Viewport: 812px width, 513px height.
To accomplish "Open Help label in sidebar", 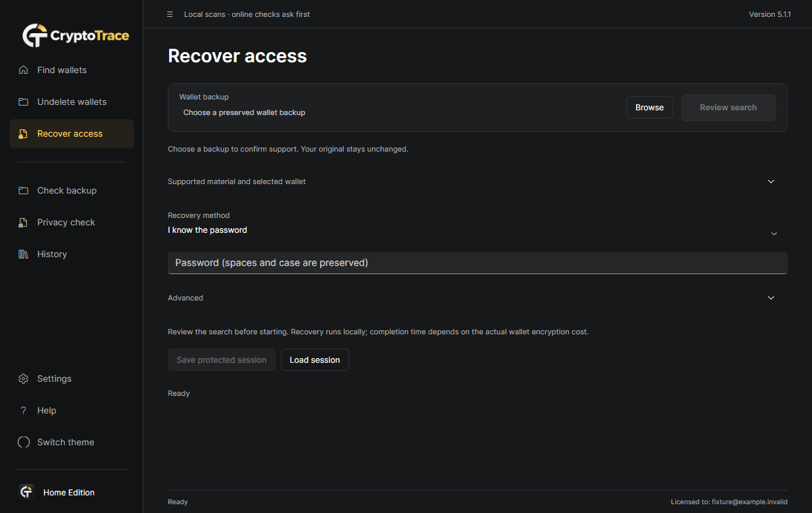I will (47, 410).
